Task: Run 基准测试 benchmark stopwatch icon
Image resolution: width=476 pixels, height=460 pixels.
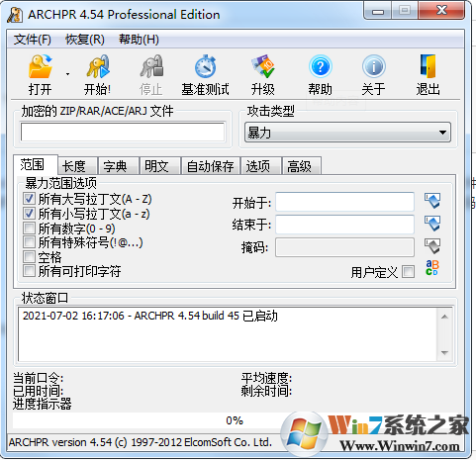Action: pyautogui.click(x=205, y=67)
